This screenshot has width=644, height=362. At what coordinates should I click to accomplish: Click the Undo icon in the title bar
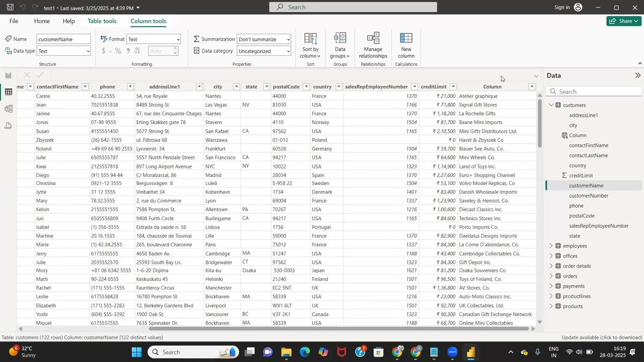[x=23, y=8]
